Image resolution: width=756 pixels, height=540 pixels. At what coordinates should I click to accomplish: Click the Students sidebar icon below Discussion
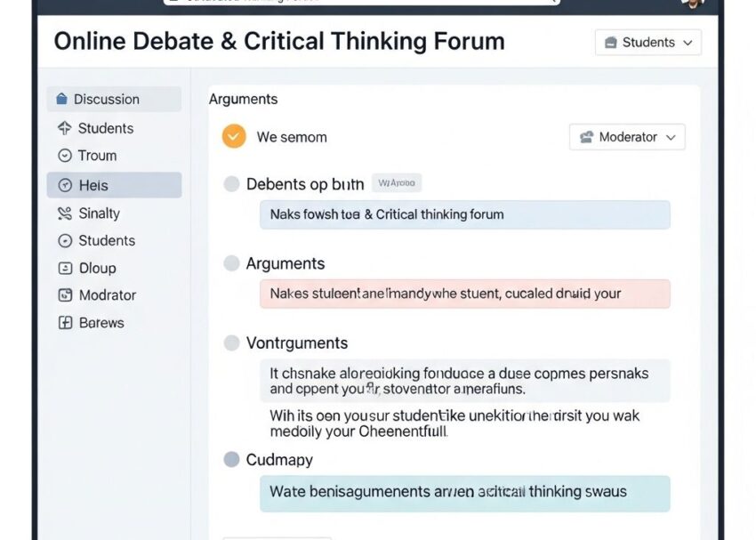point(64,128)
